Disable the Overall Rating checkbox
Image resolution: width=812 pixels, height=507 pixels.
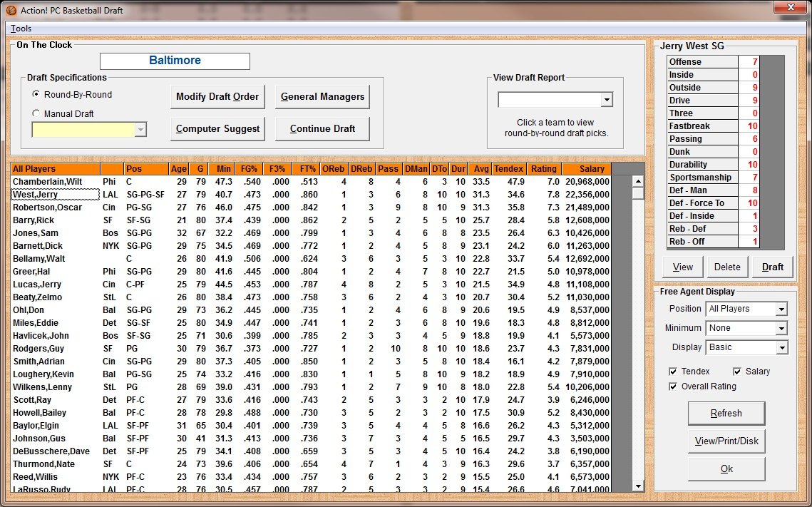point(674,386)
